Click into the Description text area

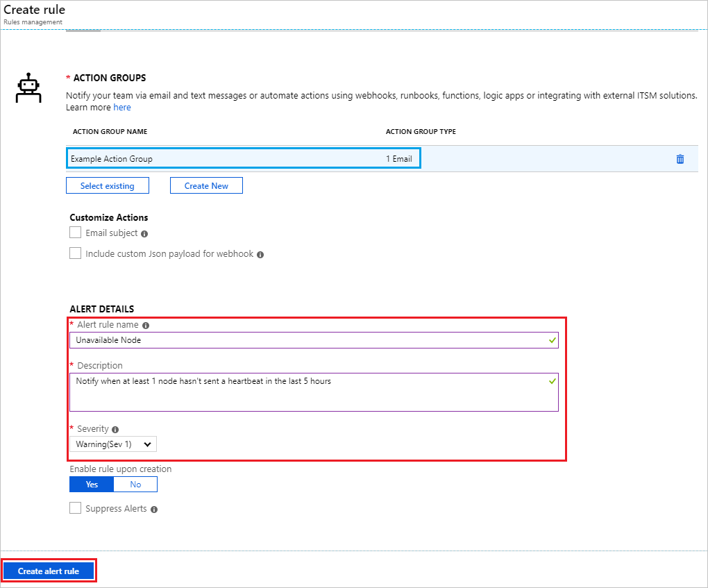tap(314, 392)
